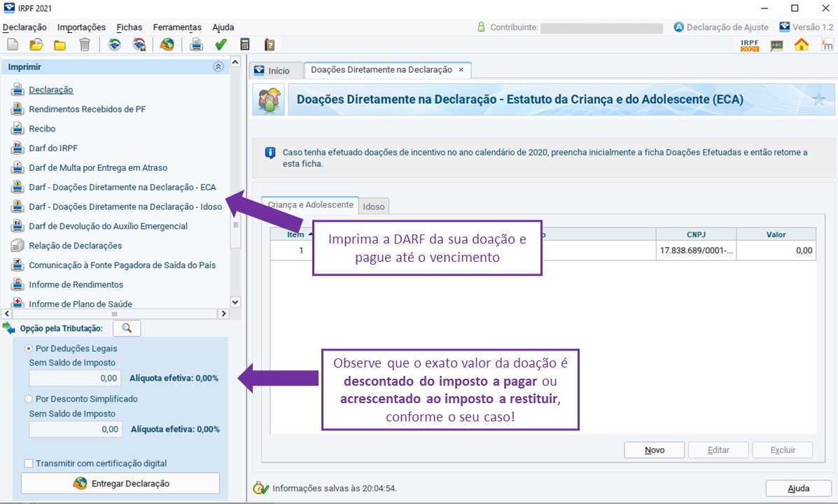Image resolution: width=838 pixels, height=504 pixels.
Task: Click the Editar button
Action: click(718, 450)
